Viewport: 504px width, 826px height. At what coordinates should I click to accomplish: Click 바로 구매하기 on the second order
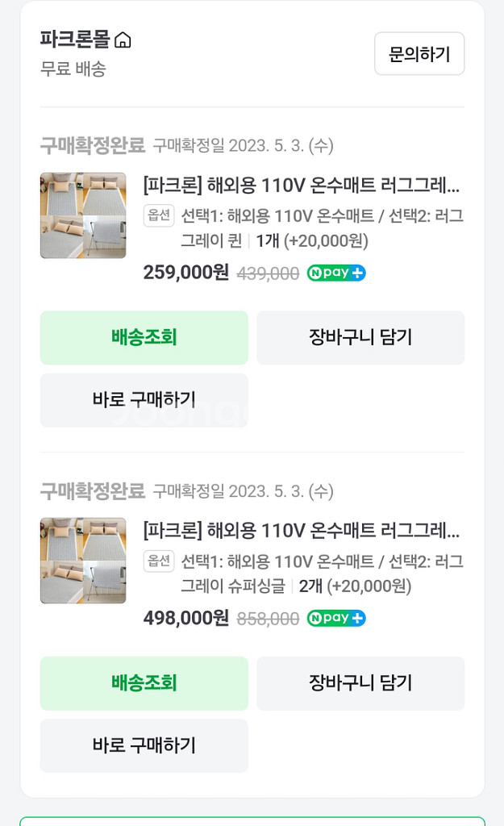click(x=144, y=745)
